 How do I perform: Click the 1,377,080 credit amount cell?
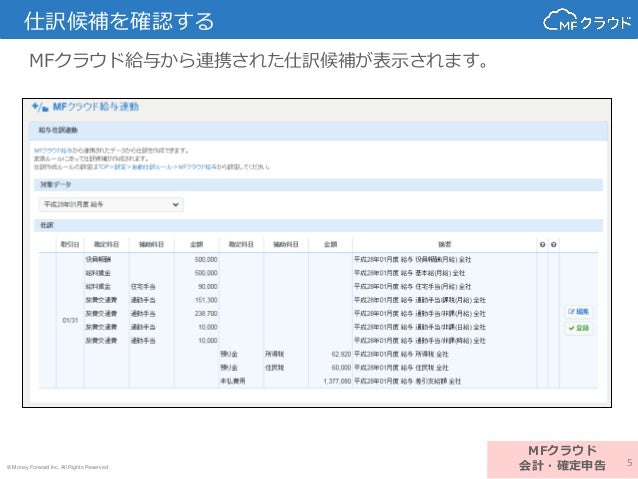tap(337, 381)
